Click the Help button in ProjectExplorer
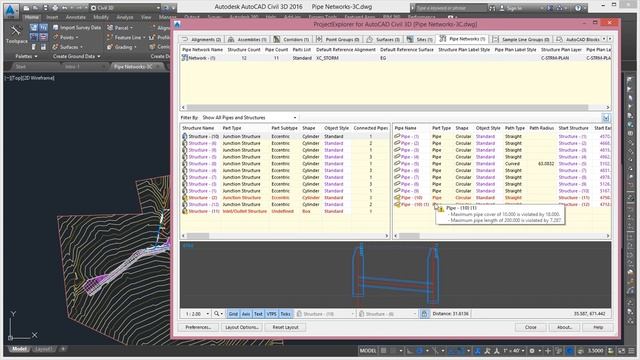640x360 pixels. coord(598,327)
